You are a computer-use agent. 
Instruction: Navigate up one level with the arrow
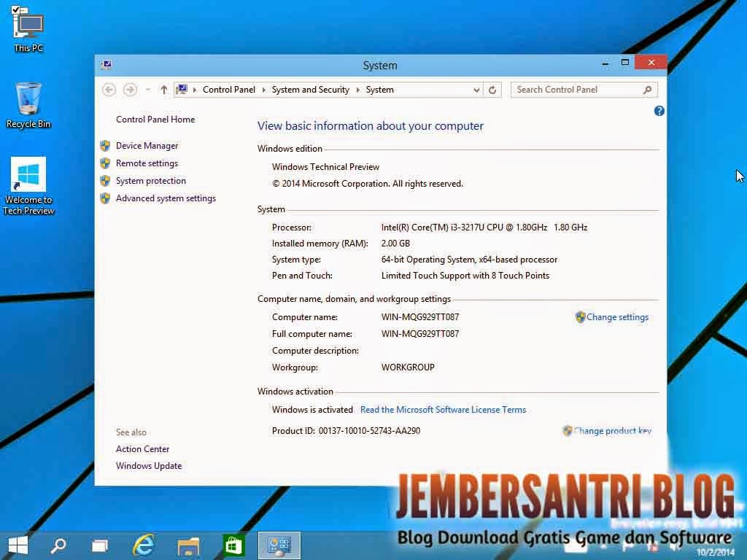point(163,89)
